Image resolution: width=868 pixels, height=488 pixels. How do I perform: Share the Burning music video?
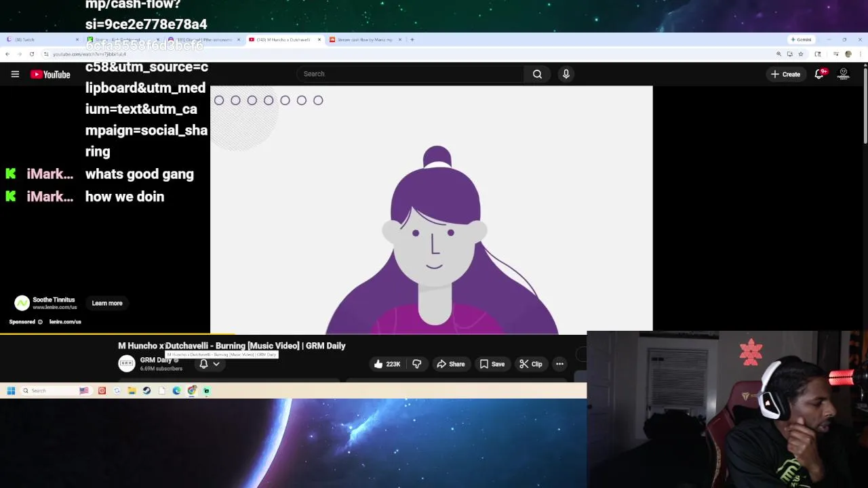[451, 364]
